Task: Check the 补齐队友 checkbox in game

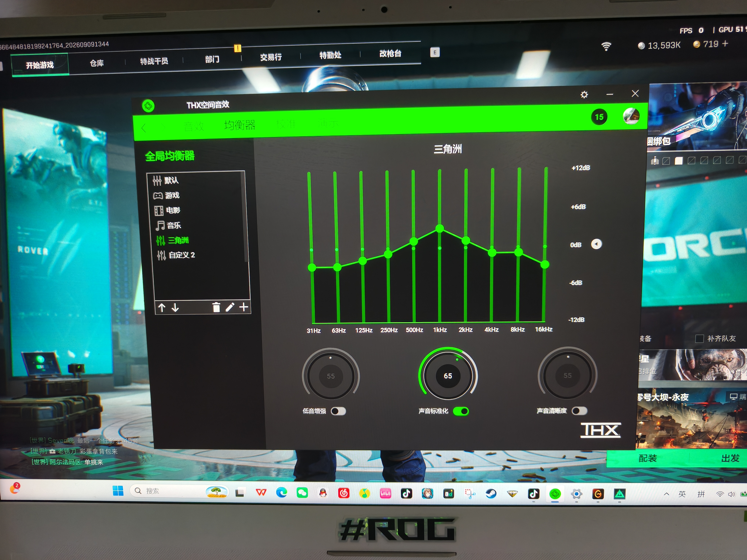Action: [699, 338]
